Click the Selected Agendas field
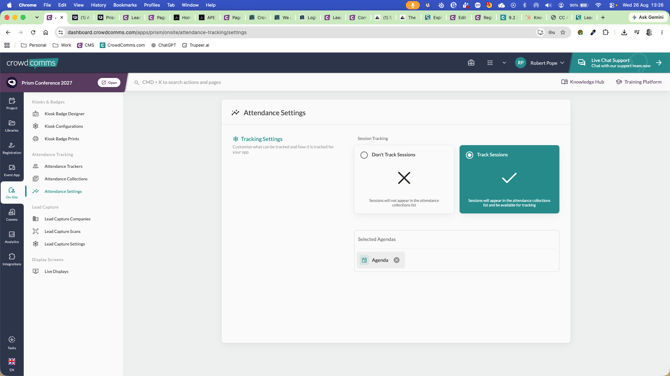 pos(456,251)
